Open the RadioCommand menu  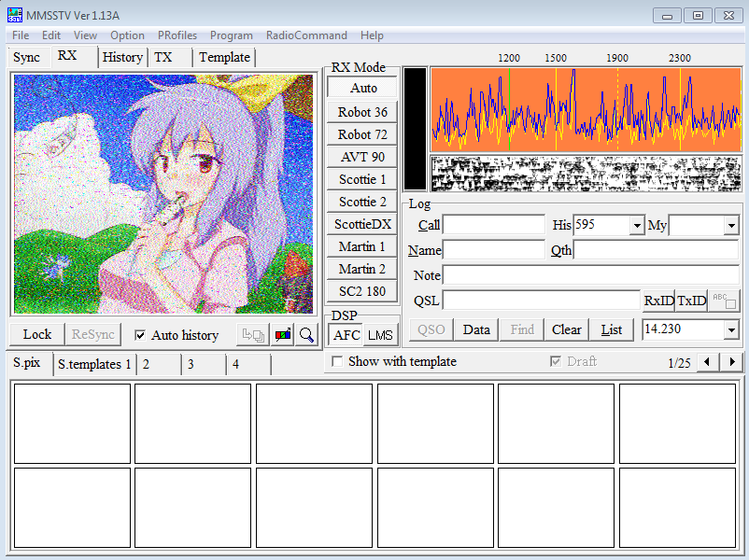(x=306, y=35)
